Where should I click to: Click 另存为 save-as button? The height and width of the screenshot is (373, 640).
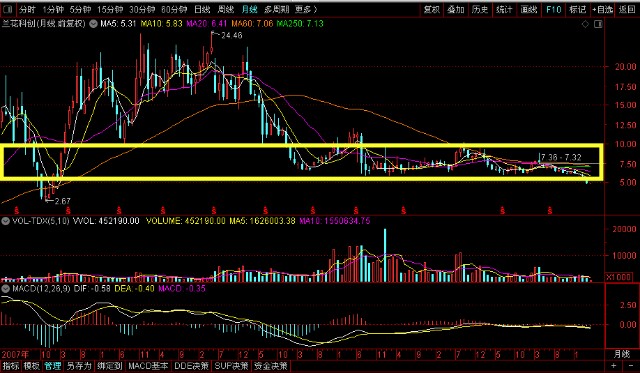pyautogui.click(x=79, y=366)
